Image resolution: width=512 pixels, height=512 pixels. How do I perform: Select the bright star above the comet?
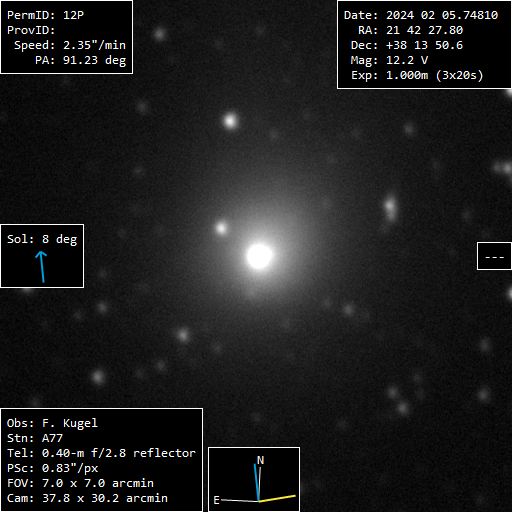(230, 121)
